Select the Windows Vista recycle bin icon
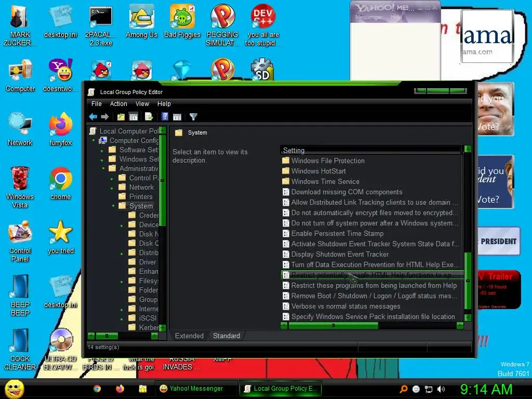Image resolution: width=532 pixels, height=399 pixels. pos(20,187)
